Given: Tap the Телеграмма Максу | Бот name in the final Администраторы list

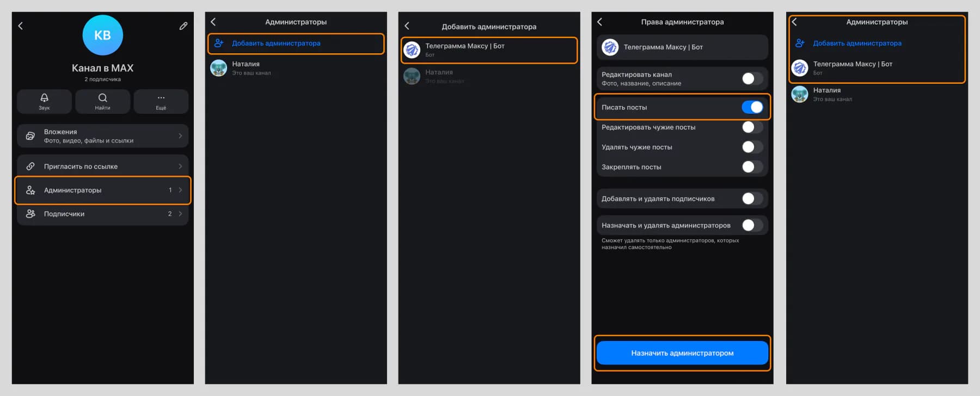Looking at the screenshot, I should (x=853, y=64).
